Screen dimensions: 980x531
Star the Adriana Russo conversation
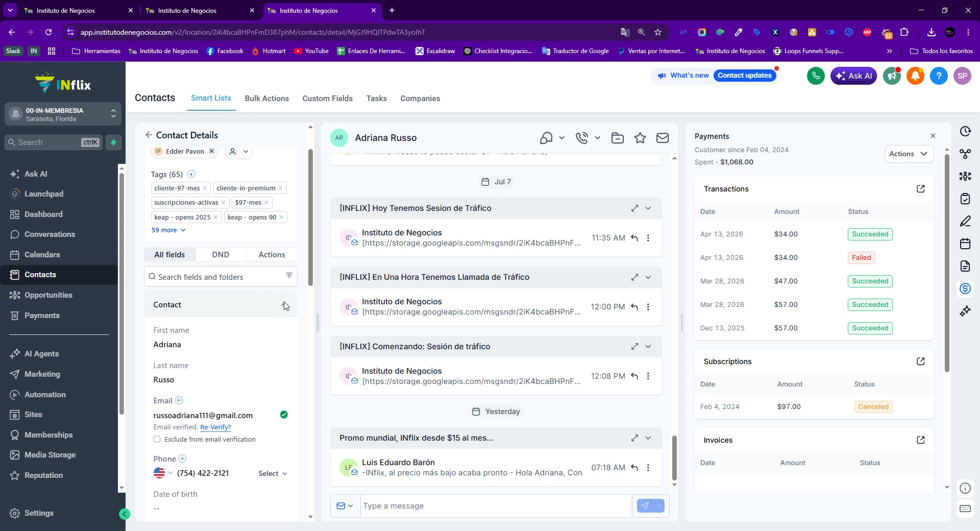point(640,138)
